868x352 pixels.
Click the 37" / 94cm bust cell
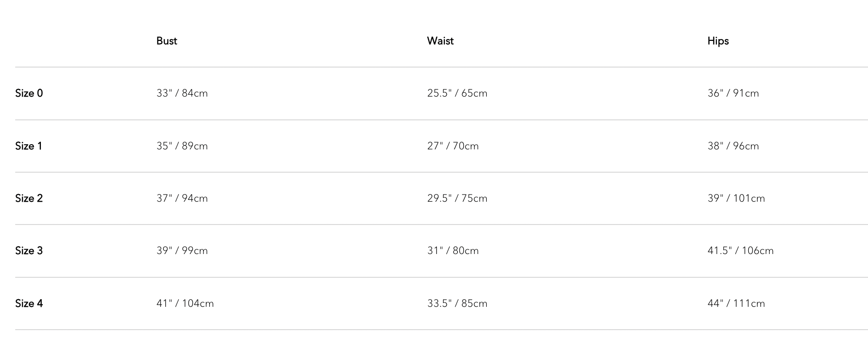pyautogui.click(x=182, y=198)
